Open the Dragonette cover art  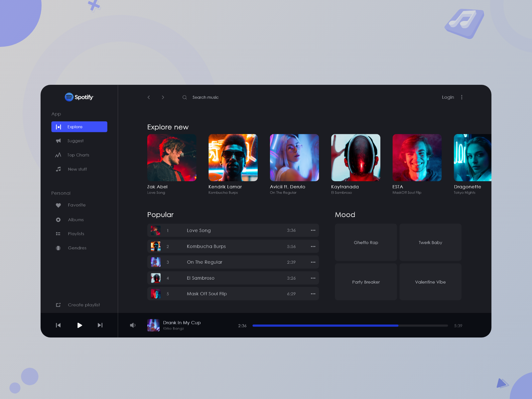click(472, 158)
